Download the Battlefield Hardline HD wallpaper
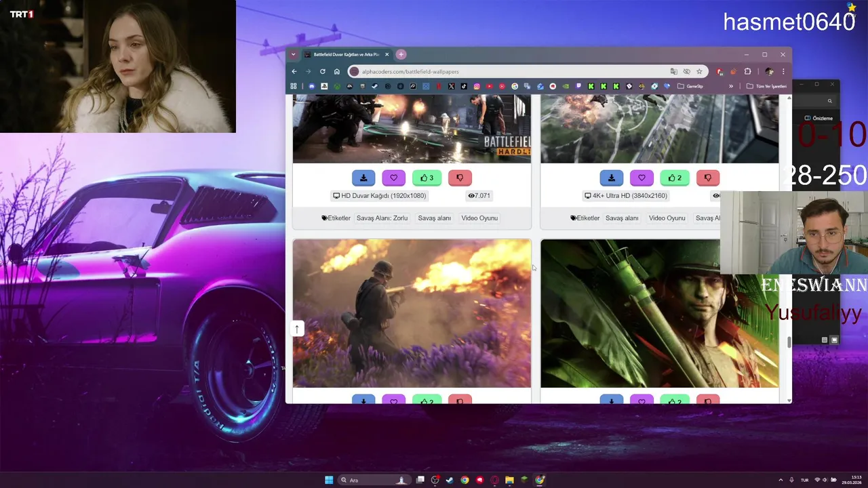The image size is (868, 488). coord(363,178)
